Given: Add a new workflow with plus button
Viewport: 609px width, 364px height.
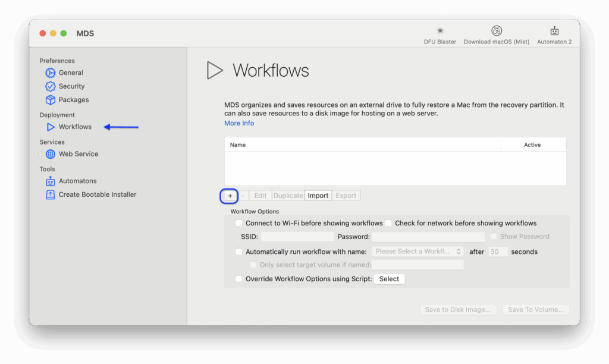Looking at the screenshot, I should tap(230, 196).
